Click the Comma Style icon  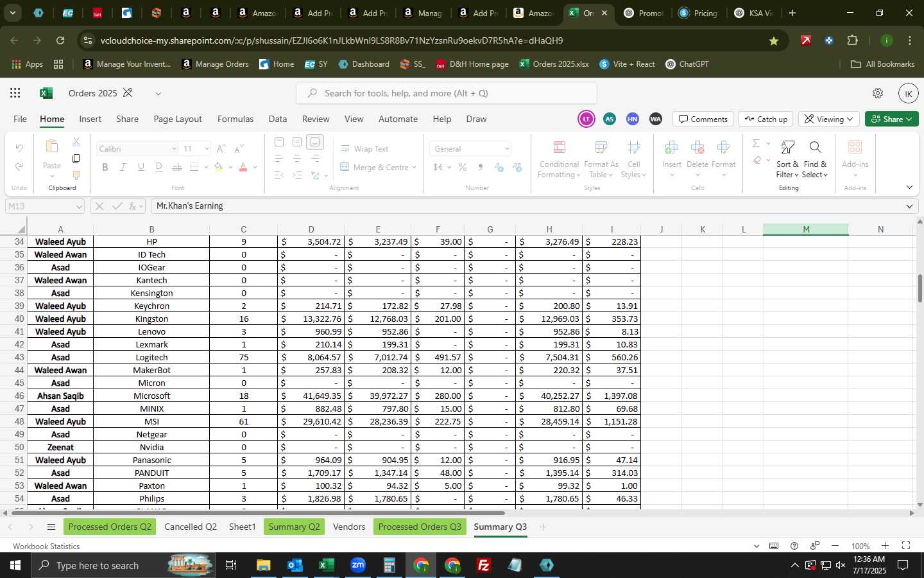pyautogui.click(x=480, y=167)
